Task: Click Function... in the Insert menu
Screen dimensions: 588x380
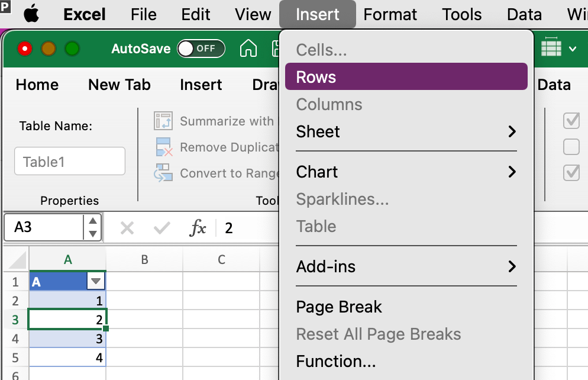Action: [x=335, y=361]
